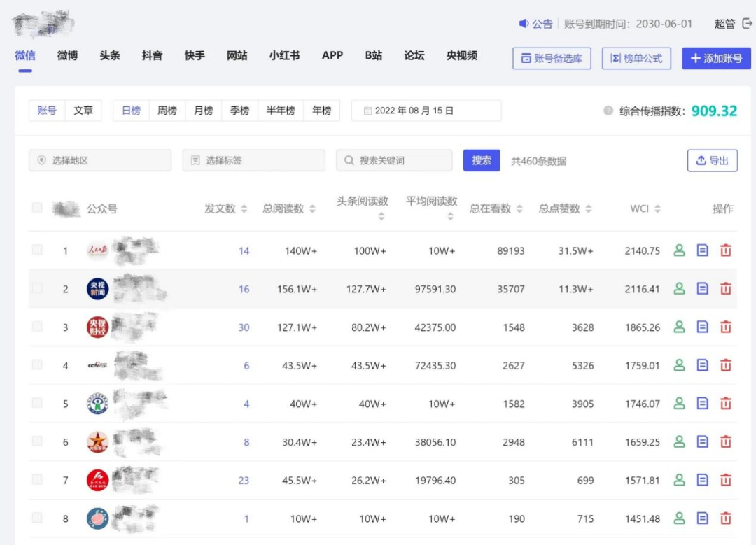
Task: Check the select-all checkbox in table header
Action: [37, 208]
